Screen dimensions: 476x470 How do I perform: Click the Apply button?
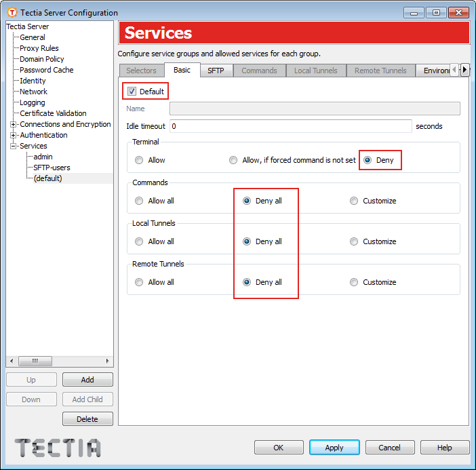pyautogui.click(x=334, y=448)
